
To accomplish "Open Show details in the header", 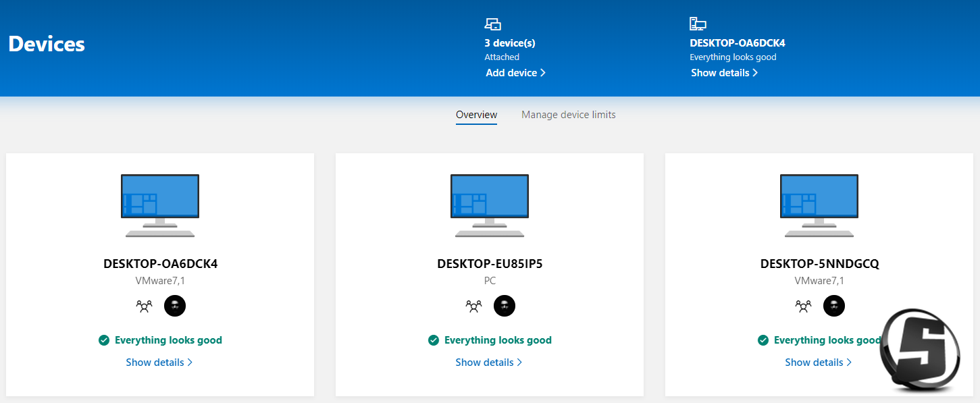I will (x=724, y=73).
